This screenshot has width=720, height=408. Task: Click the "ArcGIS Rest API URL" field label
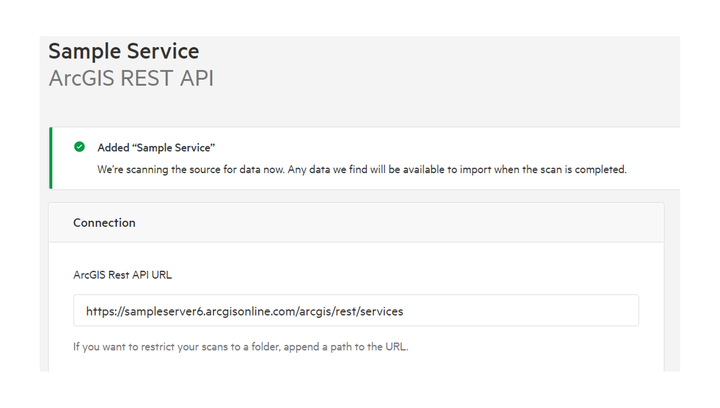pos(130,274)
